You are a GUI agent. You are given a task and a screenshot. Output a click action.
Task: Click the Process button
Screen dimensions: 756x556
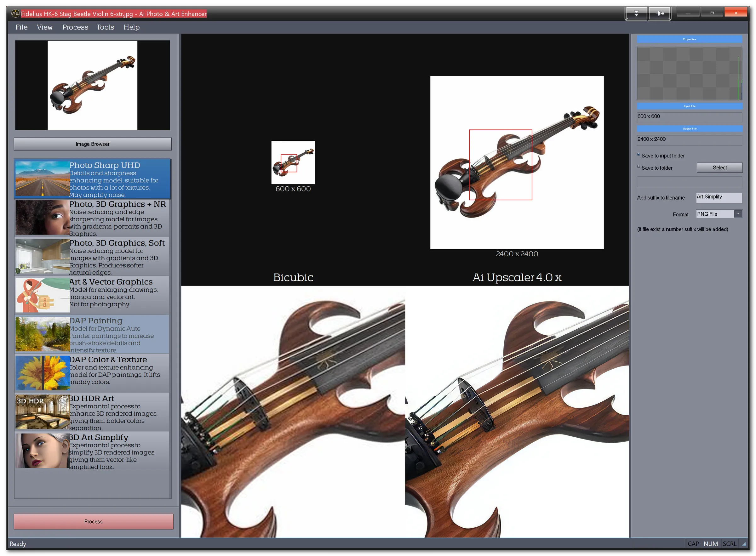[93, 521]
